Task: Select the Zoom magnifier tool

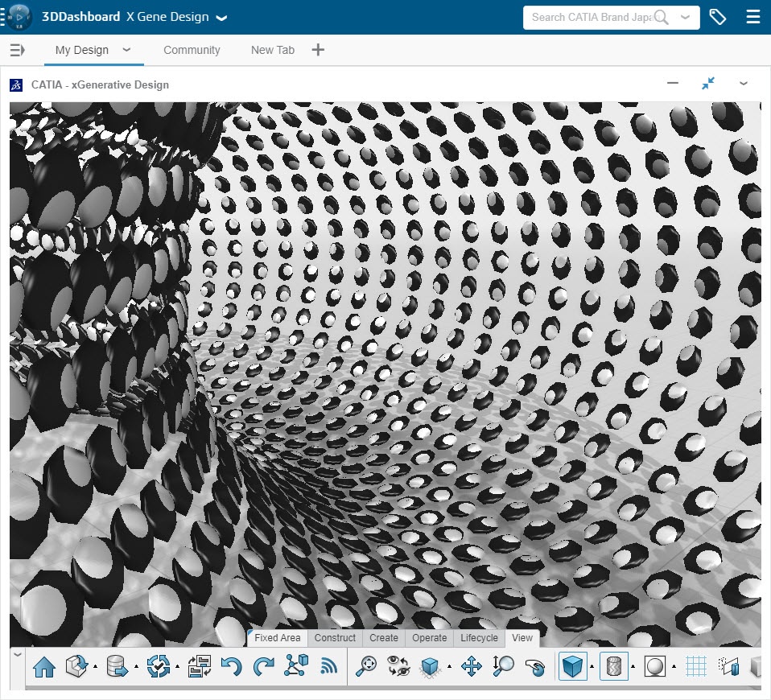Action: click(x=504, y=666)
